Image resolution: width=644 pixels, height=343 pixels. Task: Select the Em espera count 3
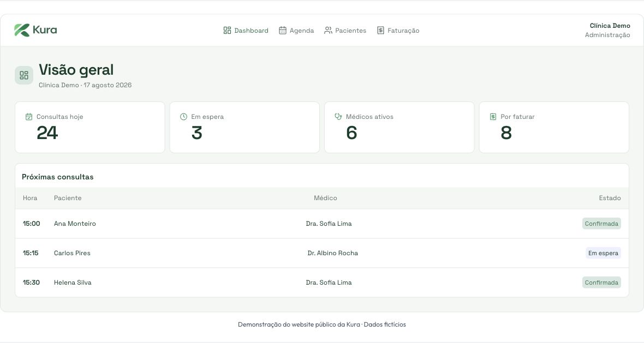tap(196, 133)
